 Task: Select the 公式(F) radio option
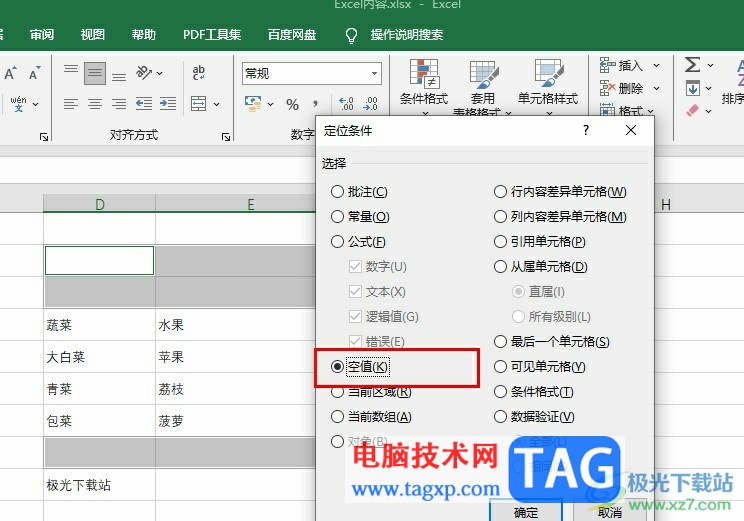tap(358, 242)
